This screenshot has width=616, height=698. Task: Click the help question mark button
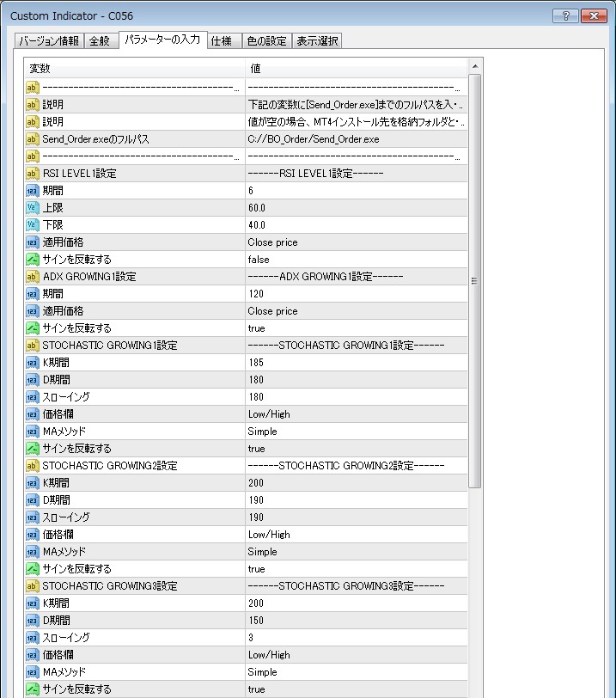pyautogui.click(x=565, y=16)
